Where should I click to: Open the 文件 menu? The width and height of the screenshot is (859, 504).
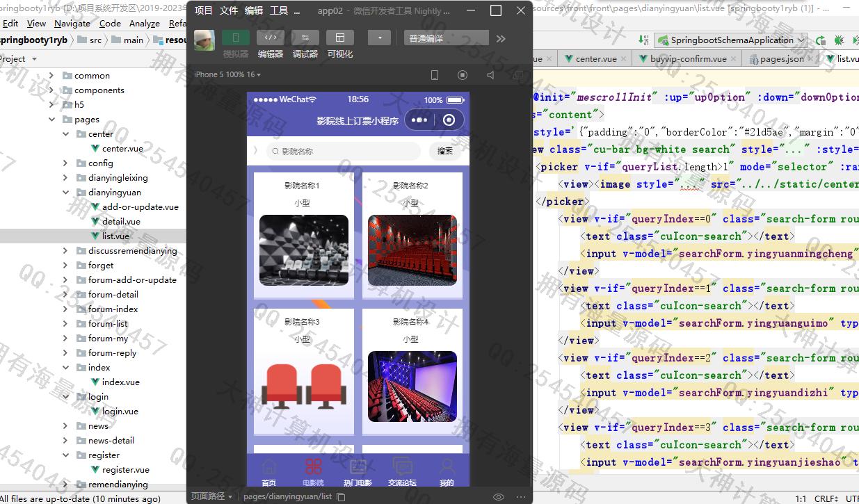(x=229, y=10)
